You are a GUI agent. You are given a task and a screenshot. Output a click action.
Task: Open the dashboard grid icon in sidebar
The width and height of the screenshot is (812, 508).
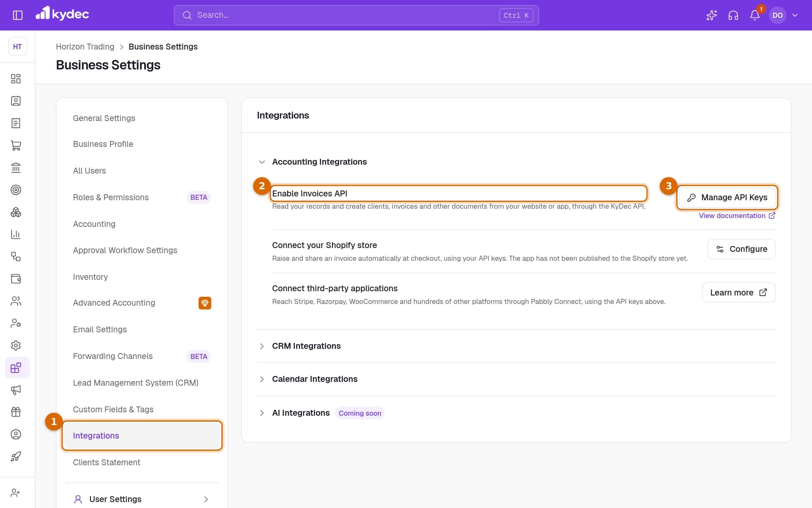point(16,79)
